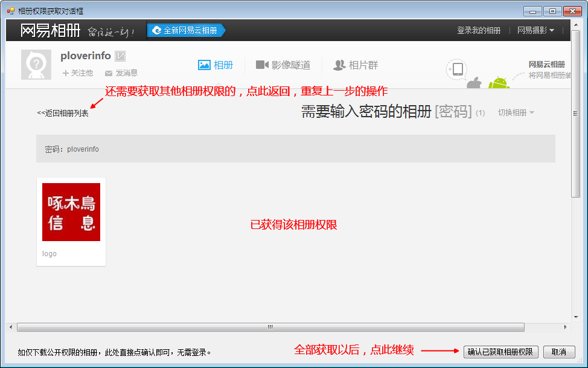Click the edit icon beside ploverinfo username

[120, 56]
